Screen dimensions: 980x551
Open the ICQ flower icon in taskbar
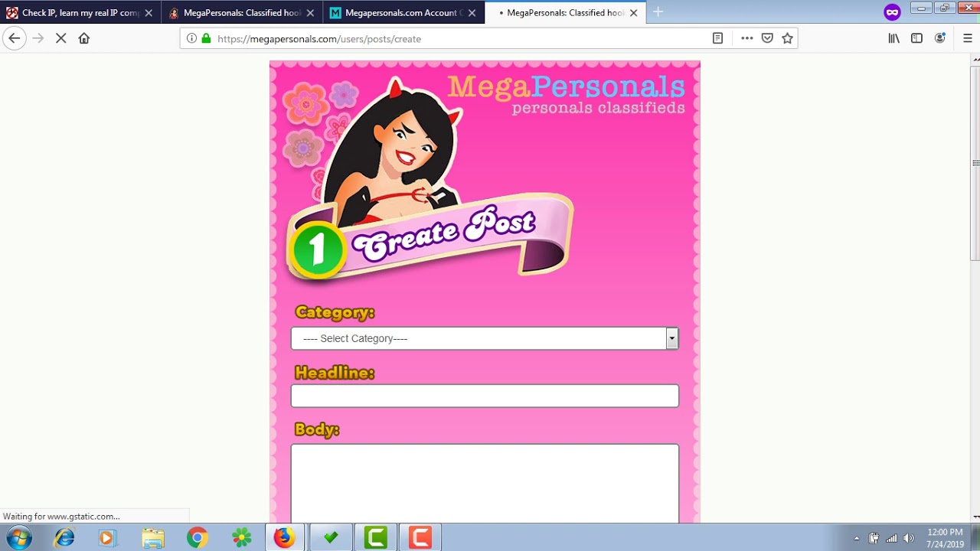[x=241, y=538]
